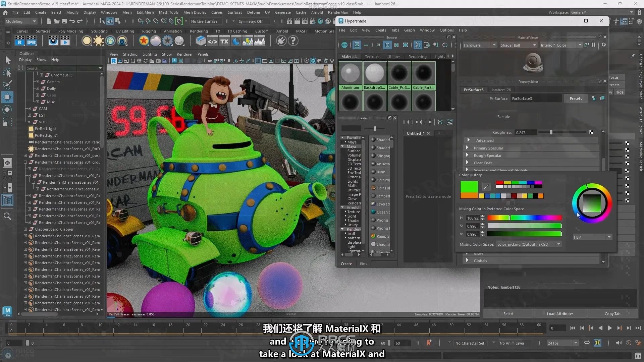Image resolution: width=644 pixels, height=362 pixels.
Task: Open Mixing Color Space dropdown
Action: coord(529,244)
